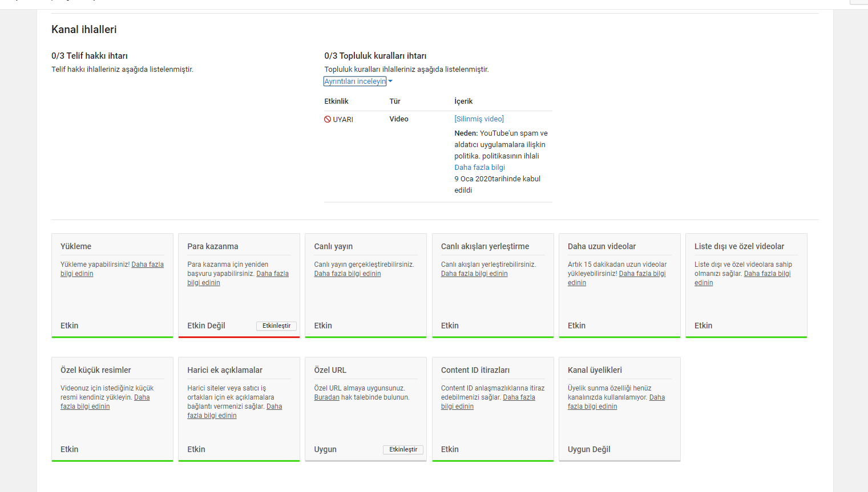Click the Content ID itirazları card title
The image size is (868, 492).
coord(475,370)
